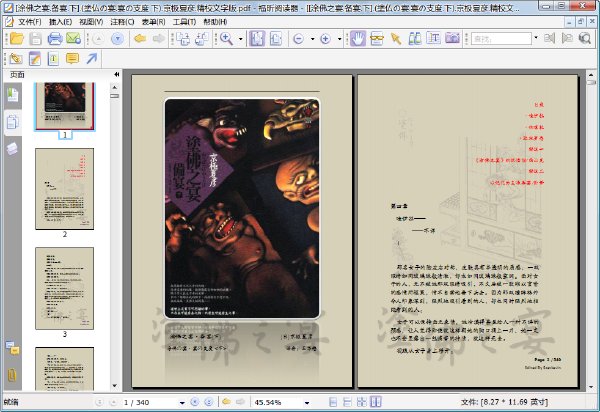This screenshot has height=412, width=600.
Task: Open the zoom in dropdown arrow
Action: point(339,39)
